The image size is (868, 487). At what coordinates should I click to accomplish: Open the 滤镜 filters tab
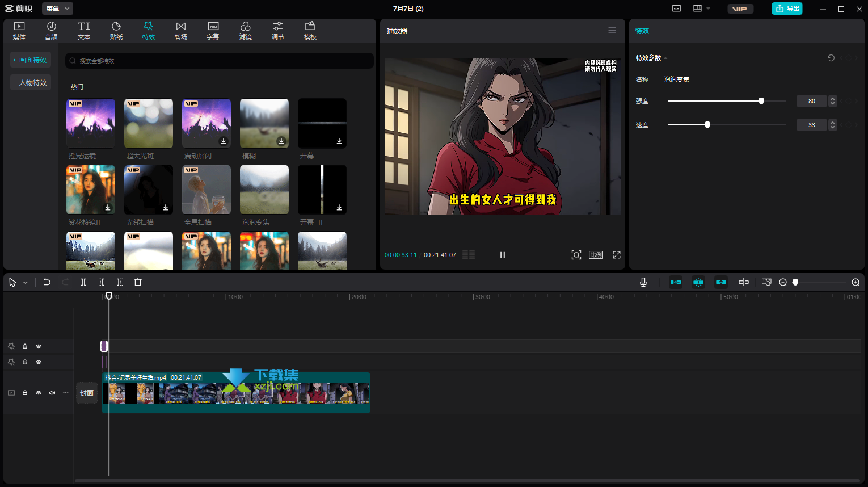pos(246,31)
